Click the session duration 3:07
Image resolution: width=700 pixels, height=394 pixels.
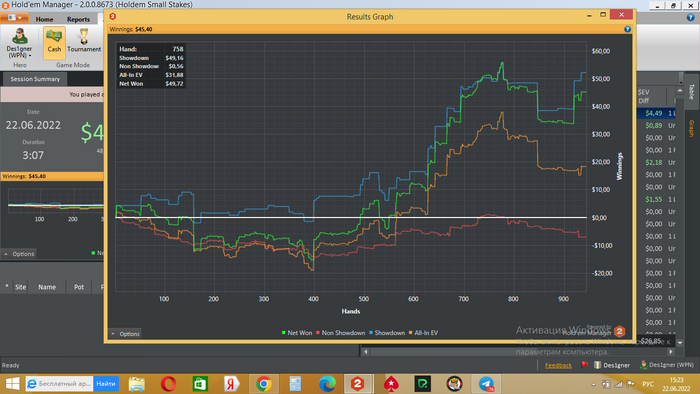[x=33, y=155]
